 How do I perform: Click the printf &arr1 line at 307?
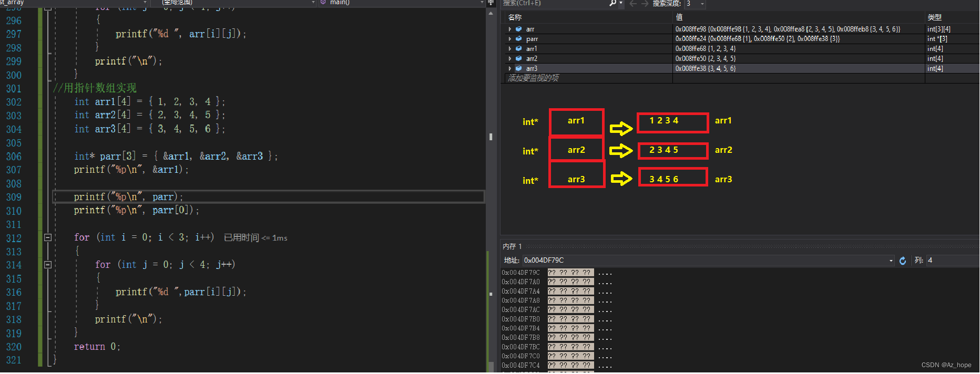pyautogui.click(x=131, y=170)
